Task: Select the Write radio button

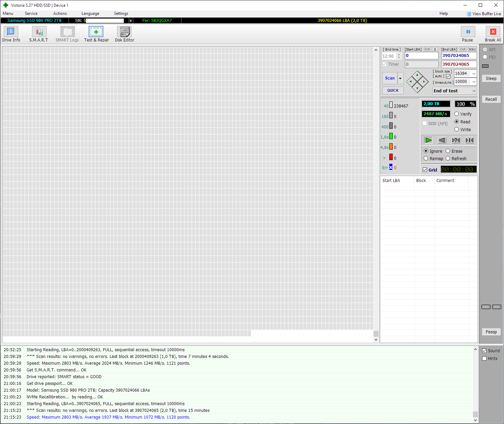Action: (x=457, y=129)
